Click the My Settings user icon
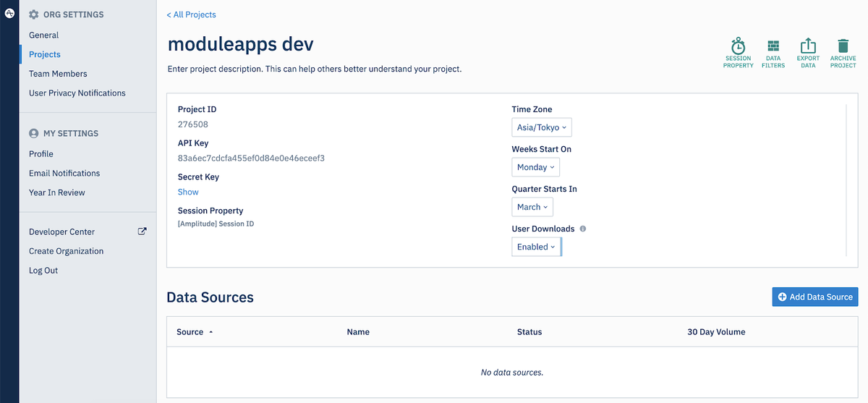The height and width of the screenshot is (403, 868). click(x=33, y=133)
